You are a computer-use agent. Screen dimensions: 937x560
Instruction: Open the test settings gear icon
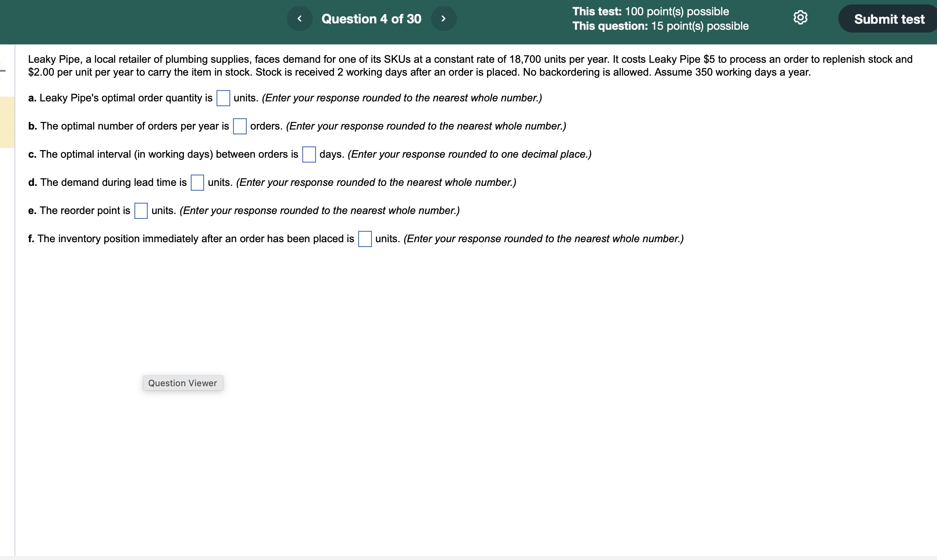(x=800, y=18)
